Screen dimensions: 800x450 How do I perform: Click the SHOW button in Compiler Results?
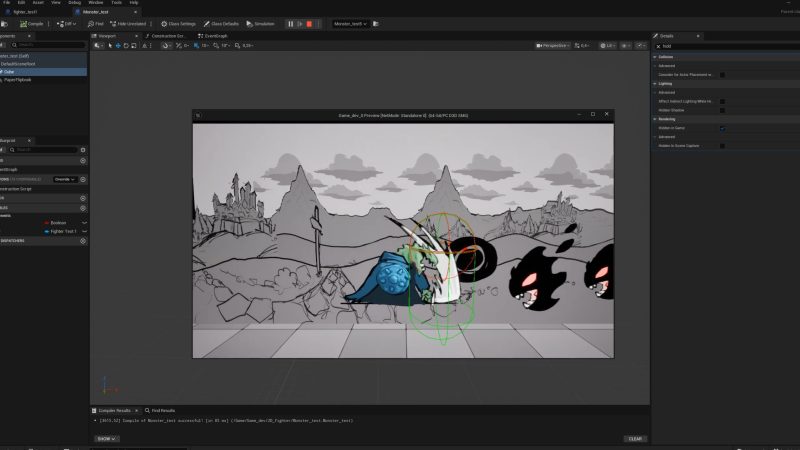[105, 438]
